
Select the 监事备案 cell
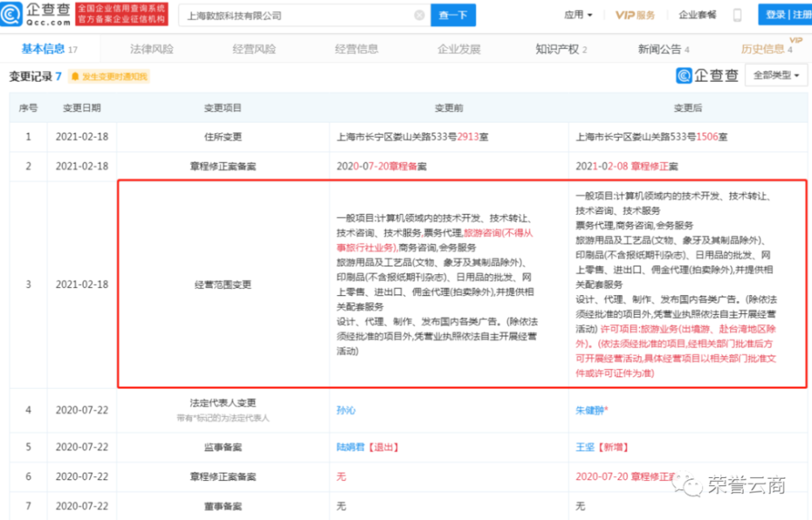click(222, 447)
